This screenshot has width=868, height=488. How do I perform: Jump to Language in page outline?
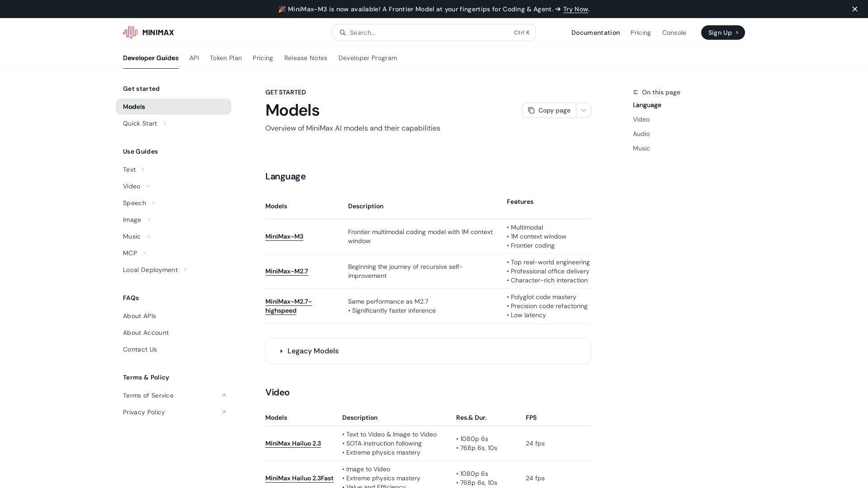tap(647, 105)
